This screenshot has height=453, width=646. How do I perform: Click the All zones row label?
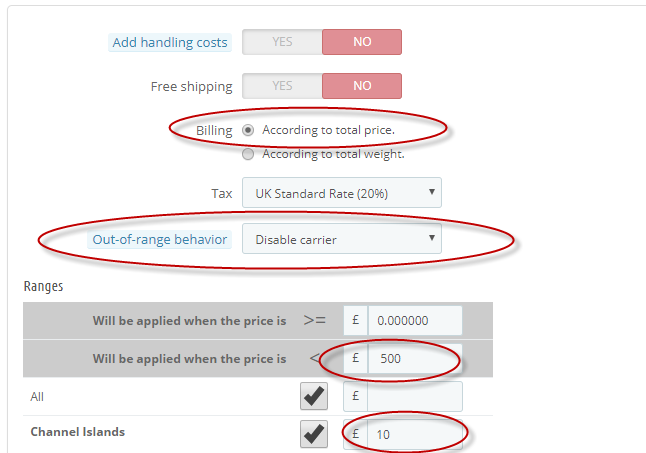pos(37,397)
